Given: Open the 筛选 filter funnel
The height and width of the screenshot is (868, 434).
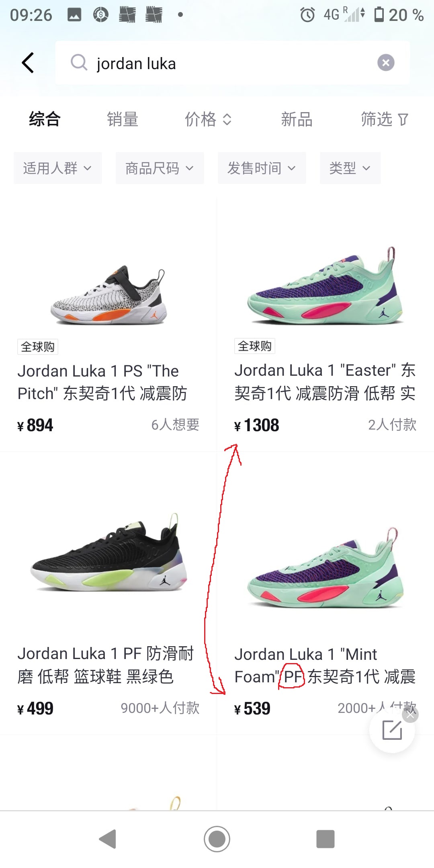Looking at the screenshot, I should tap(385, 119).
